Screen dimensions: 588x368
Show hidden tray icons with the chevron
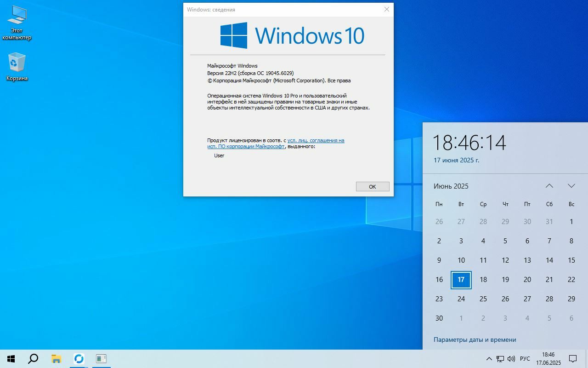click(x=489, y=359)
